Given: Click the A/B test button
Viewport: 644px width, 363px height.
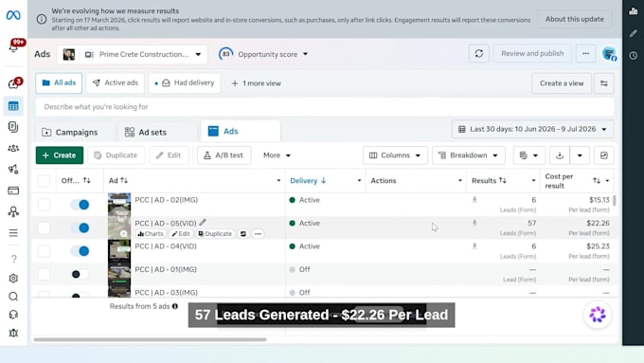Looking at the screenshot, I should tap(224, 155).
